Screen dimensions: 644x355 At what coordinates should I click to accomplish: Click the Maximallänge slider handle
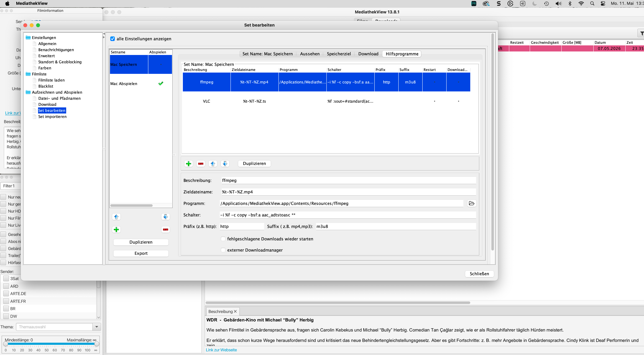97,344
